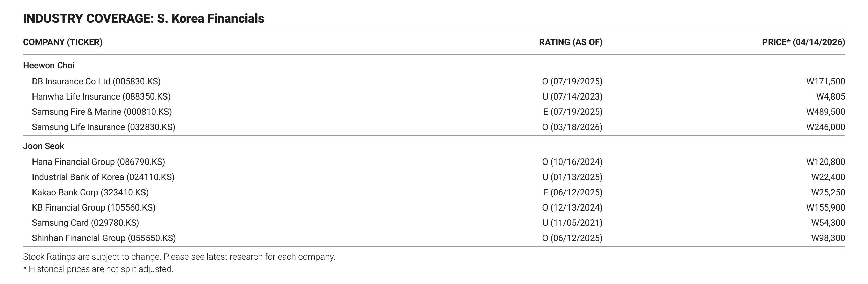This screenshot has width=868, height=284.
Task: Select analyst name Joon Seok
Action: [44, 146]
